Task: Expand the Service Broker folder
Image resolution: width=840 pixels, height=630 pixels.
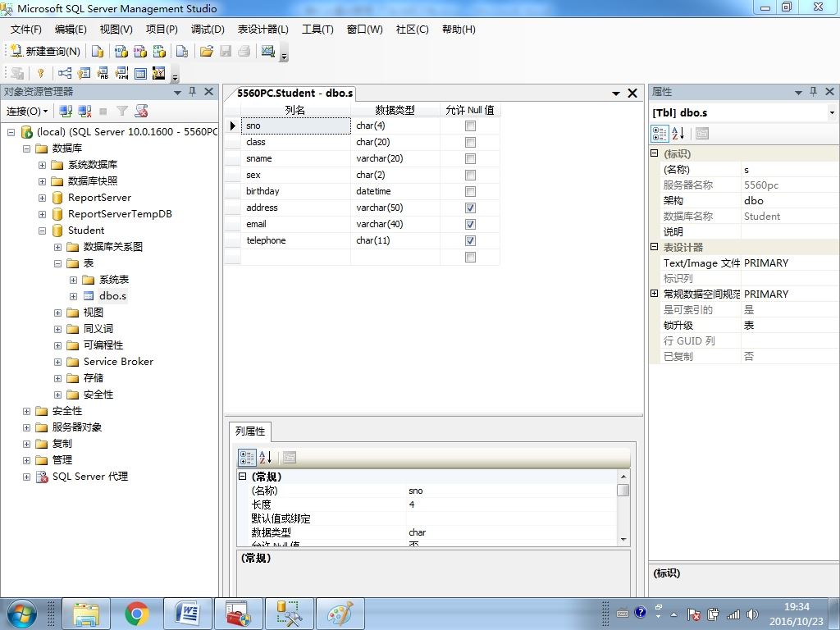Action: click(x=58, y=362)
